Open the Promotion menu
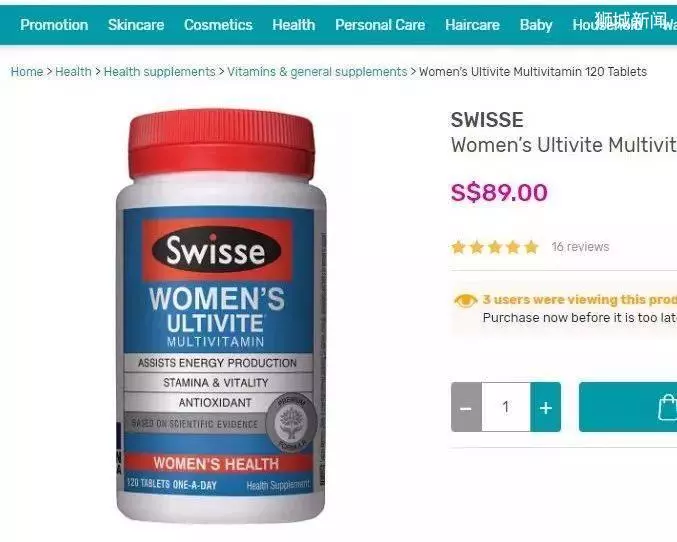Image resolution: width=677 pixels, height=542 pixels. click(x=54, y=25)
